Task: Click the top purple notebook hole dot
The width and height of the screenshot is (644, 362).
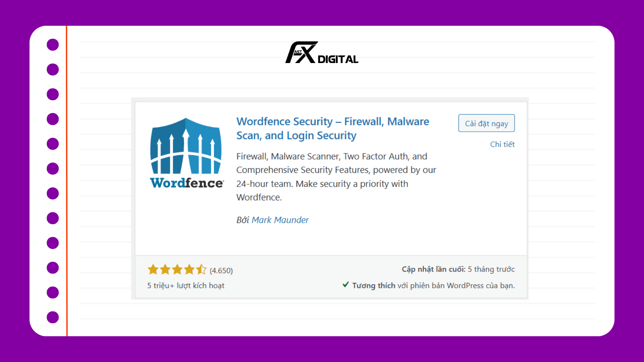Action: [x=53, y=45]
